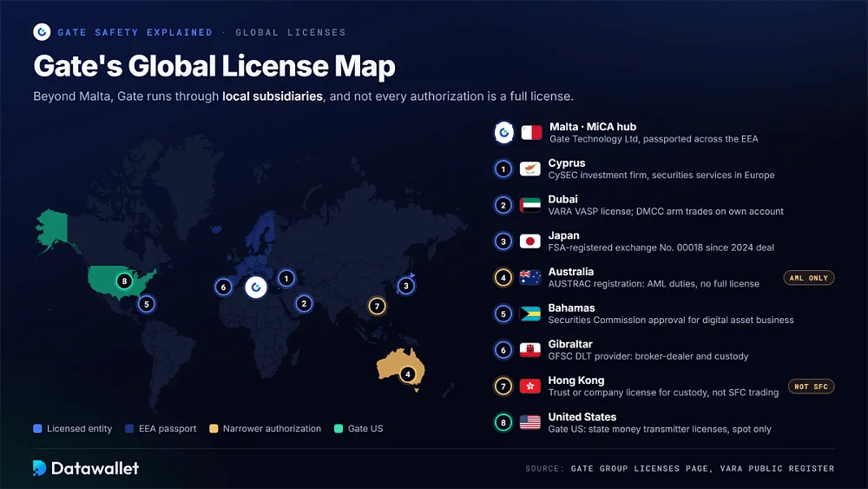868x489 pixels.
Task: Click the Licensed entity legend swatch
Action: click(37, 429)
